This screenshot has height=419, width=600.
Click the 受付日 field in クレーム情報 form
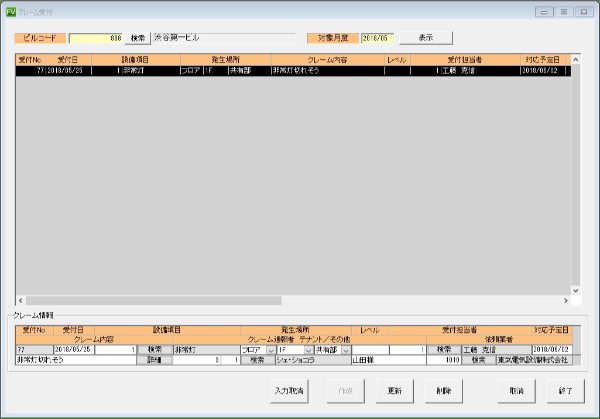tap(74, 350)
